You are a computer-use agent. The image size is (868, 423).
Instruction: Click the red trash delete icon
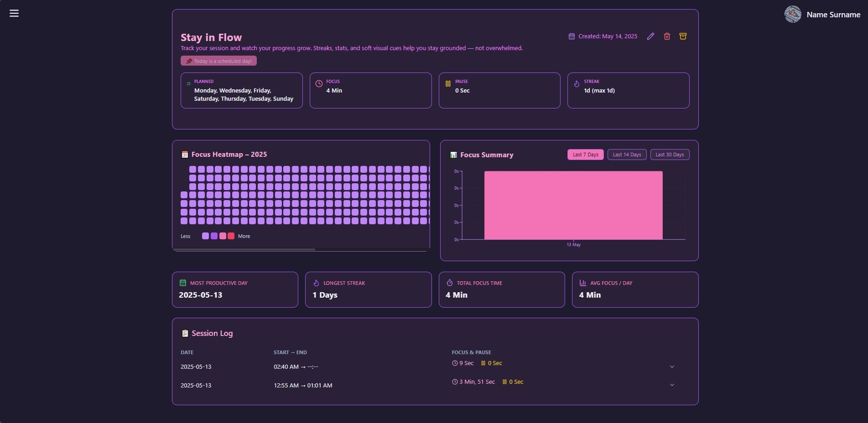coord(667,36)
